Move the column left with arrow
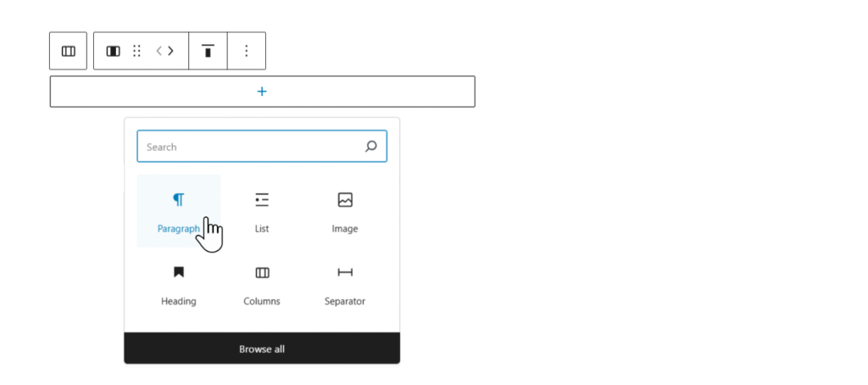This screenshot has width=868, height=385. coord(159,51)
